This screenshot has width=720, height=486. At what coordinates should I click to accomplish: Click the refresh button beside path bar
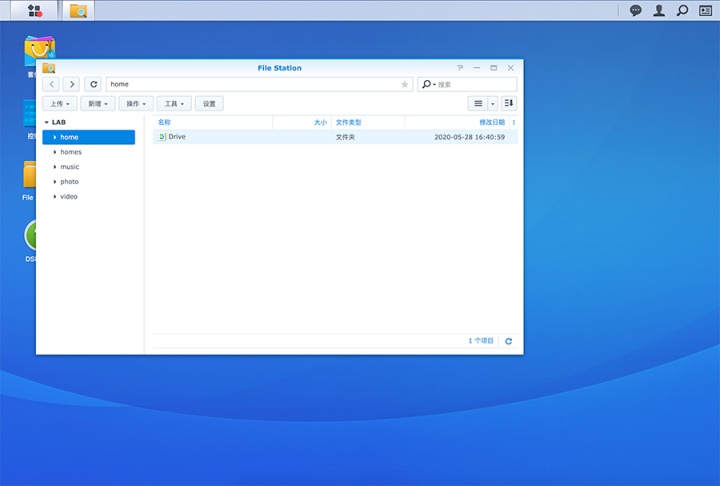[93, 85]
